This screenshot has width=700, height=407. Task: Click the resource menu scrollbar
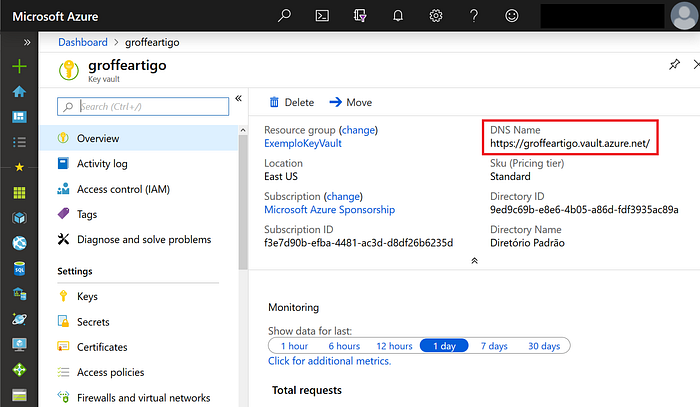tap(243, 202)
